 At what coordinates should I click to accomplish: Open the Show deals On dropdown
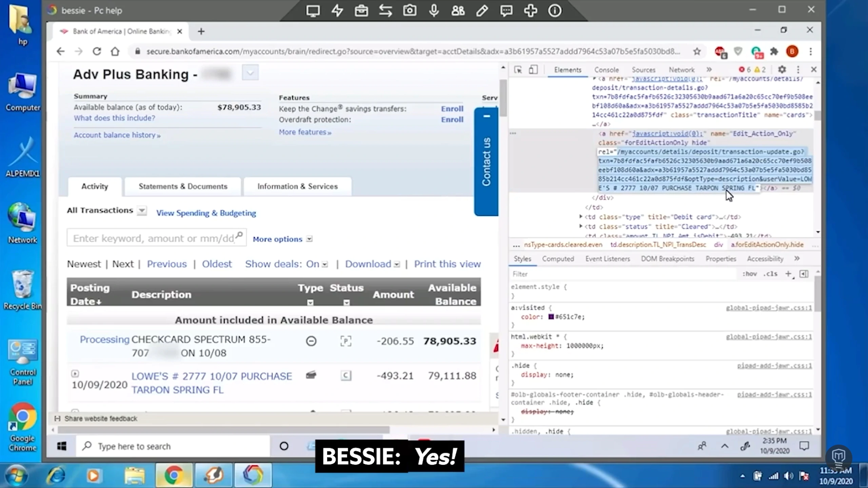(325, 264)
